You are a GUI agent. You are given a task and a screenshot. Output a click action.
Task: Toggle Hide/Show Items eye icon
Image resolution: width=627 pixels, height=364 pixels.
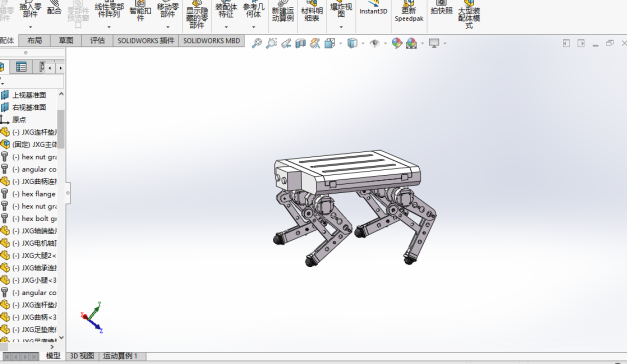375,43
